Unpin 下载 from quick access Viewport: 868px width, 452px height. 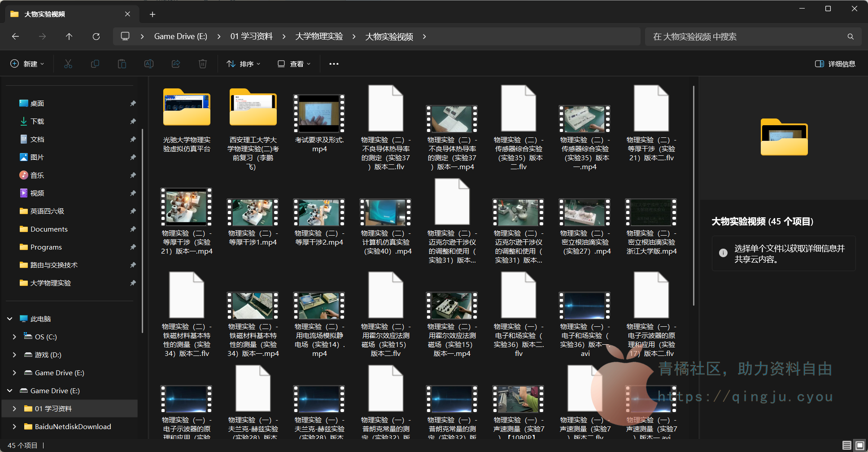(x=133, y=121)
